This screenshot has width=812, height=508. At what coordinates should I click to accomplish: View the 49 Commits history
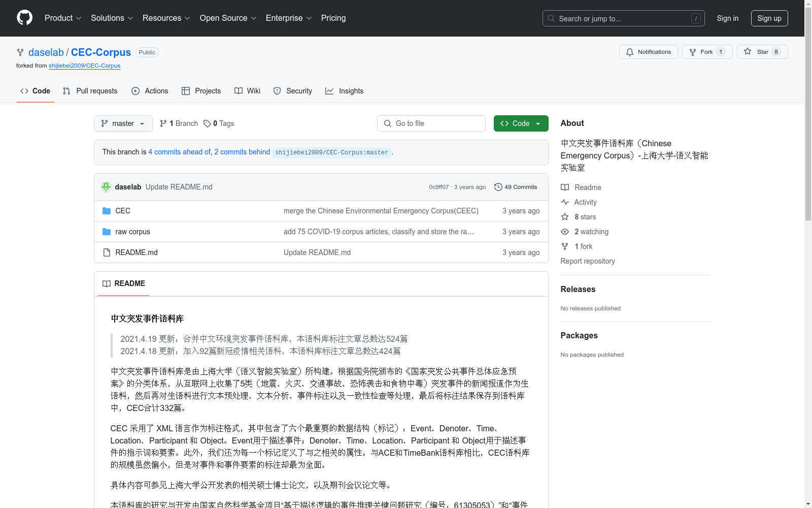coord(516,187)
